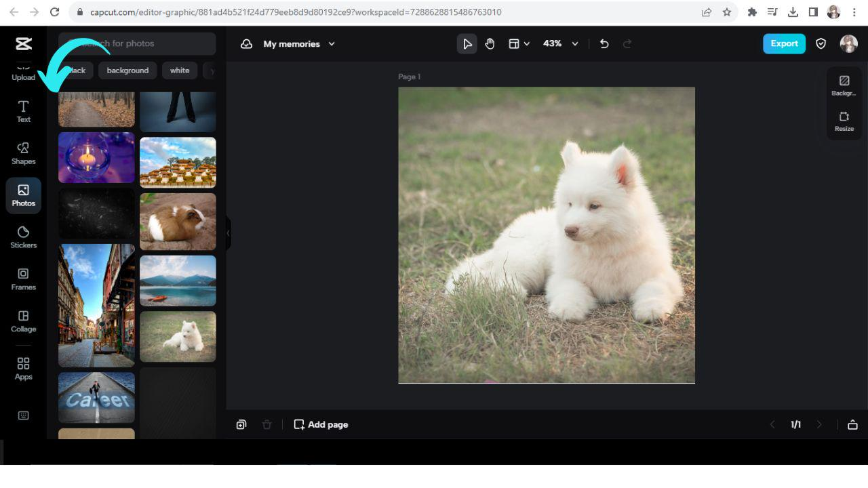Image resolution: width=868 pixels, height=488 pixels.
Task: Open the Collage panel
Action: tap(23, 321)
